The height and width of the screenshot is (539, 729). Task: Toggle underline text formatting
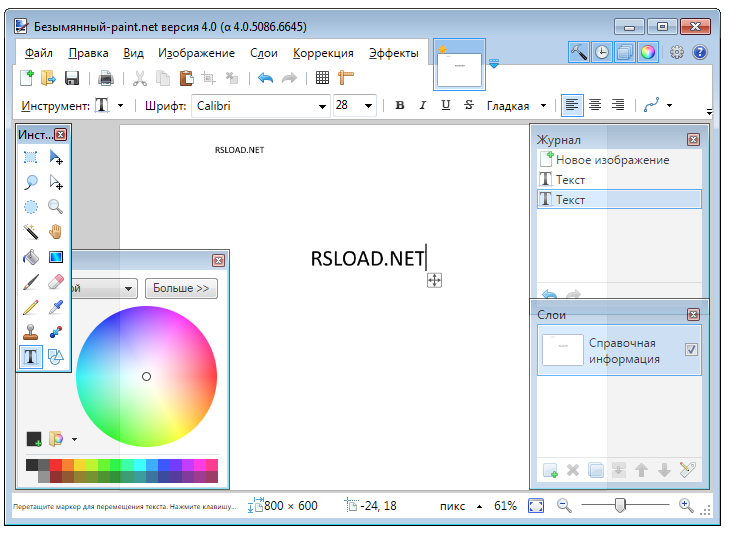445,106
